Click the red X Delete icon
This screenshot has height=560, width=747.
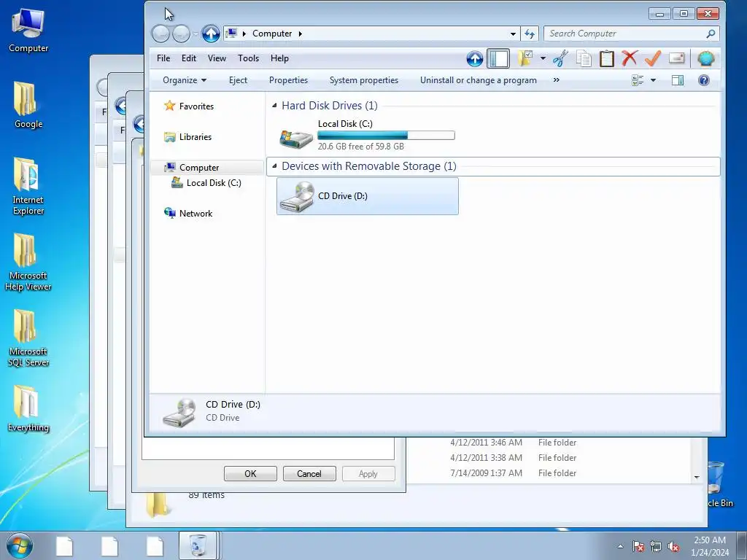(x=630, y=58)
